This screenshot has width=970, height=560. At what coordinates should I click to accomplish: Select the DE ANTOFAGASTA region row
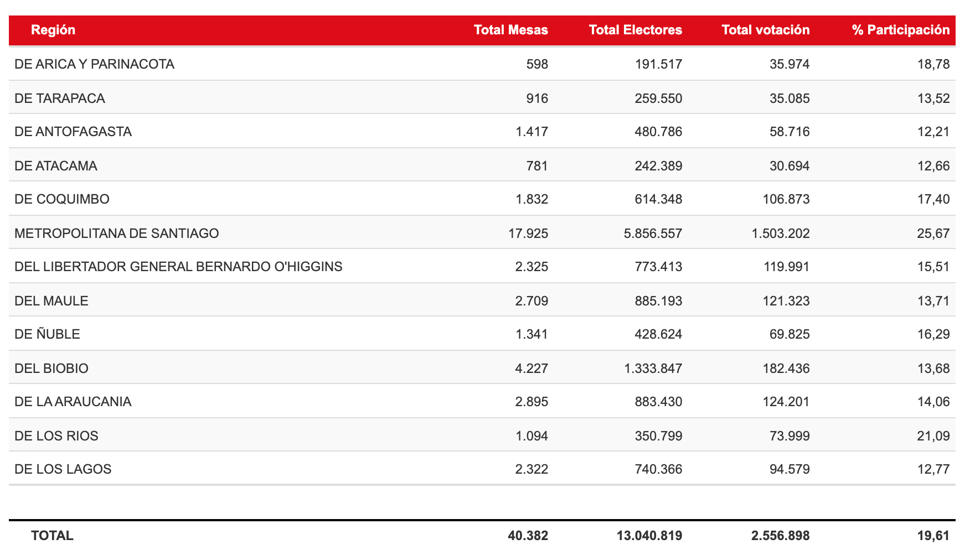pos(73,132)
